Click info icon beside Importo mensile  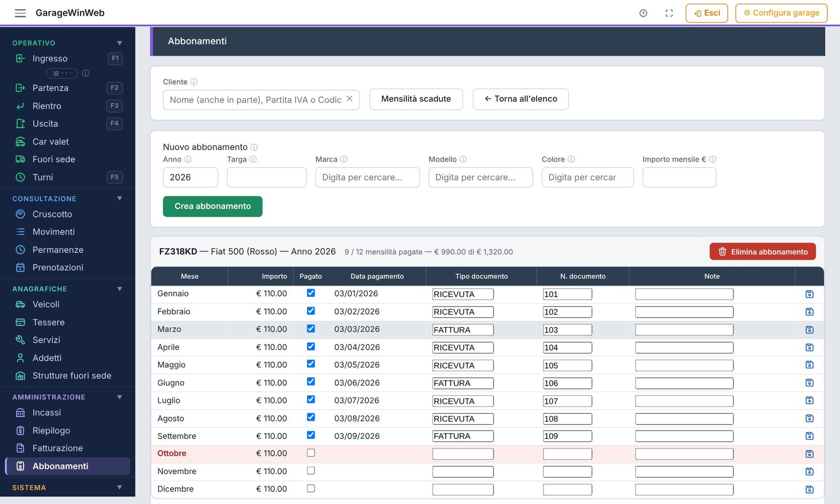[712, 159]
